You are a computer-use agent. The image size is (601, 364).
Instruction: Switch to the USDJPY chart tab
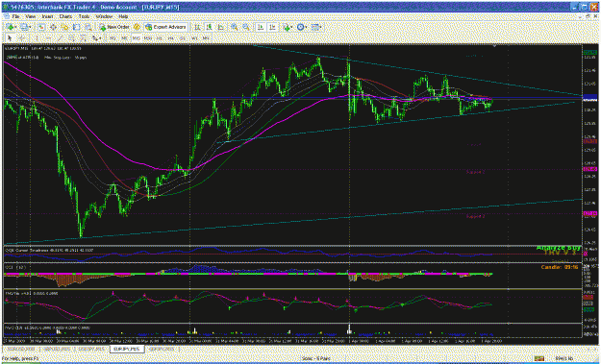pos(90,349)
